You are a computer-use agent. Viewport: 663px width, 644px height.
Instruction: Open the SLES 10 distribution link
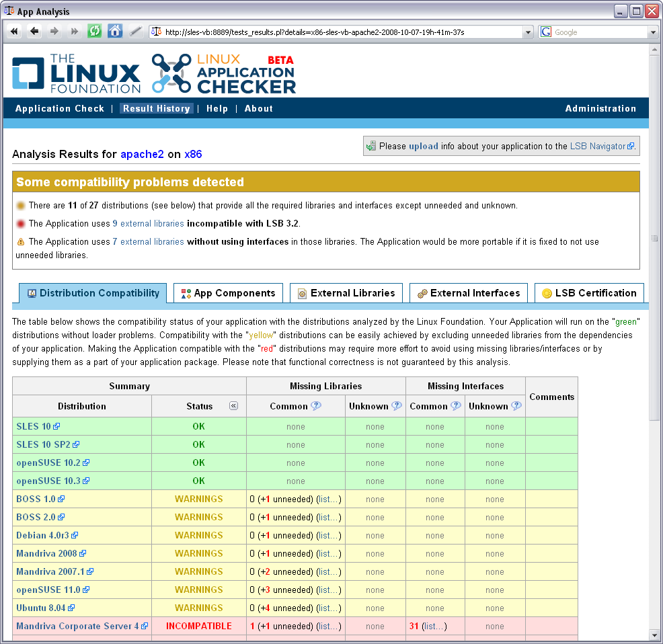[38, 426]
